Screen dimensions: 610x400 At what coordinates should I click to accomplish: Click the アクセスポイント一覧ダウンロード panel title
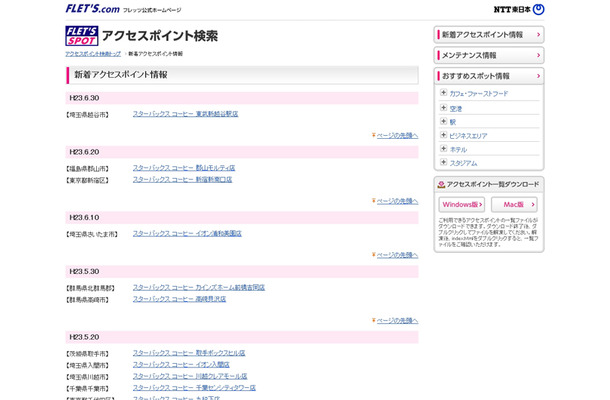(x=493, y=184)
